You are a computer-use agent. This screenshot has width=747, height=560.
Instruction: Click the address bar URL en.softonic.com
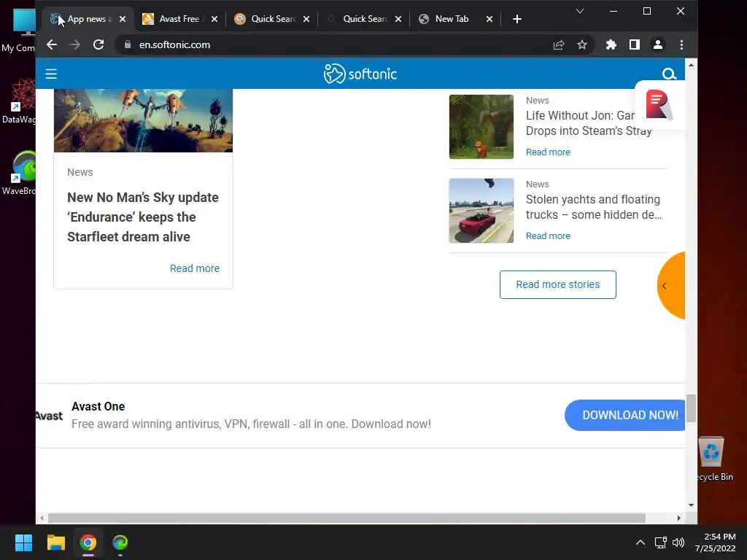tap(174, 44)
